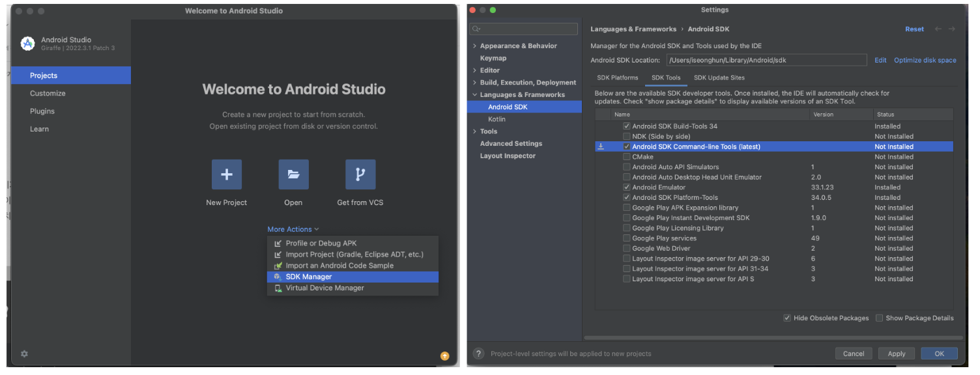Open Learn in Welcome sidebar
The image size is (980, 375).
pos(71,129)
